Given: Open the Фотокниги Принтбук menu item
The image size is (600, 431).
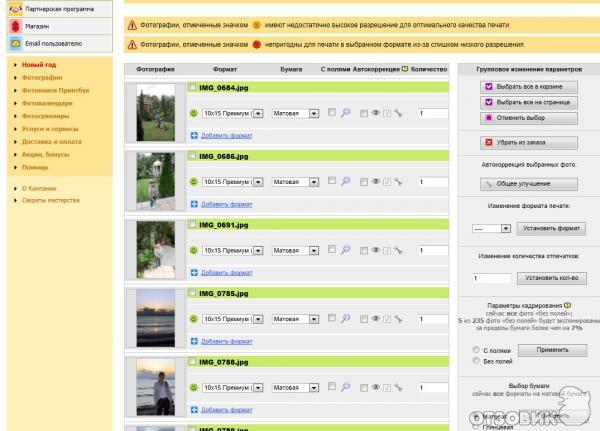Looking at the screenshot, I should click(55, 90).
